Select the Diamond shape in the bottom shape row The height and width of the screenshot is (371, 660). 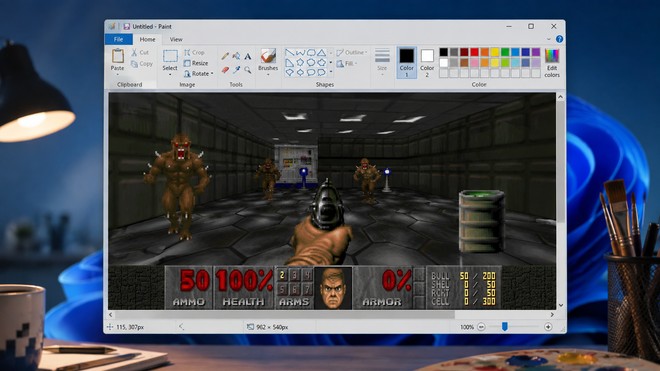point(300,72)
